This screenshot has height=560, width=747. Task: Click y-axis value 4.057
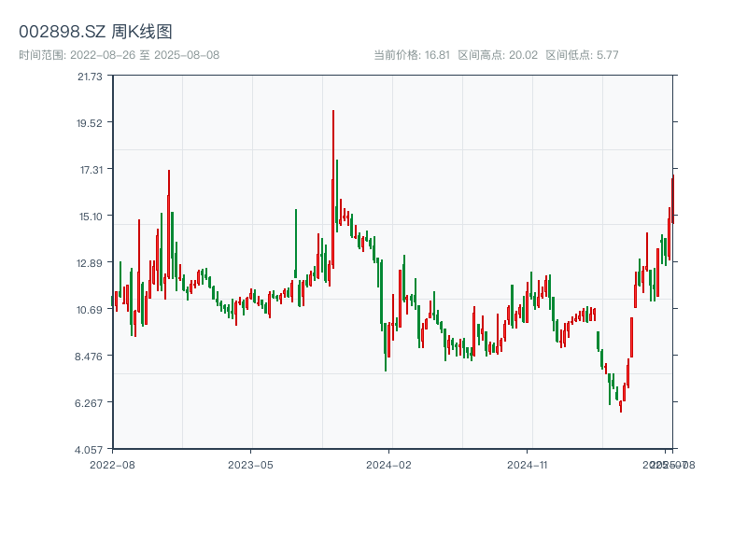(89, 450)
